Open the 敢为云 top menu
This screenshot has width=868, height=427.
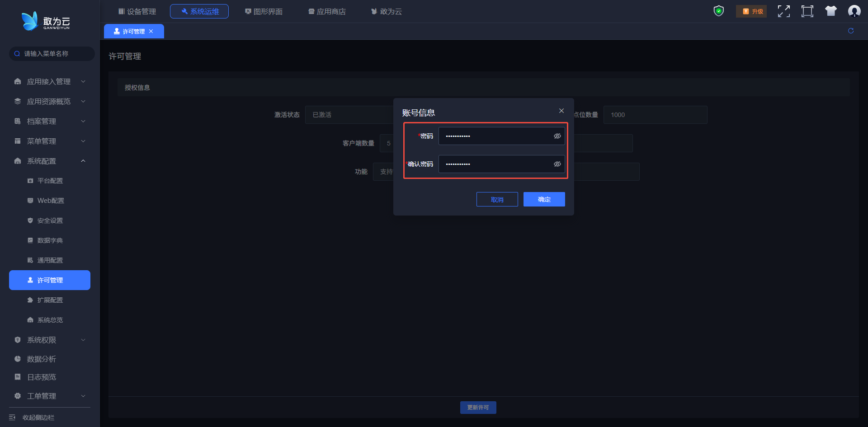pyautogui.click(x=387, y=11)
